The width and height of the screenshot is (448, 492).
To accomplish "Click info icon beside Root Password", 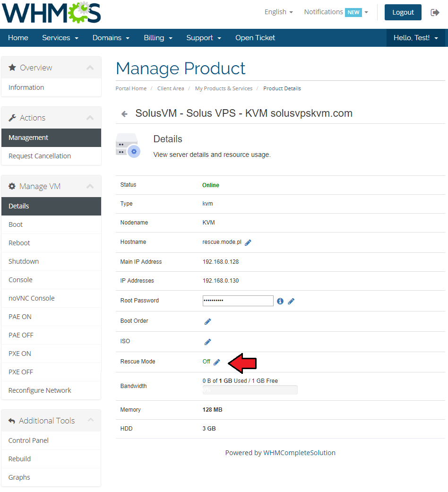I will tap(280, 301).
